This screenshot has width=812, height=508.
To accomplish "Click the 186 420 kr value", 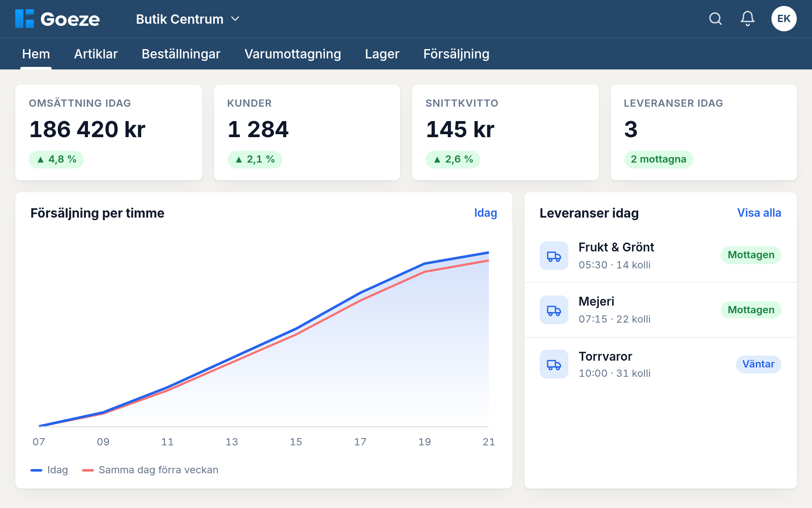I will coord(87,129).
